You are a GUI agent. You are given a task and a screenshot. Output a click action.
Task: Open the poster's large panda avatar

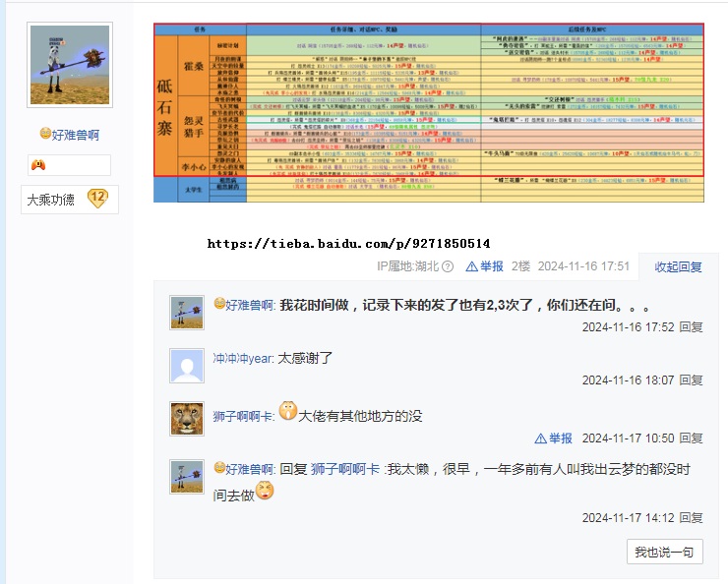pyautogui.click(x=70, y=65)
